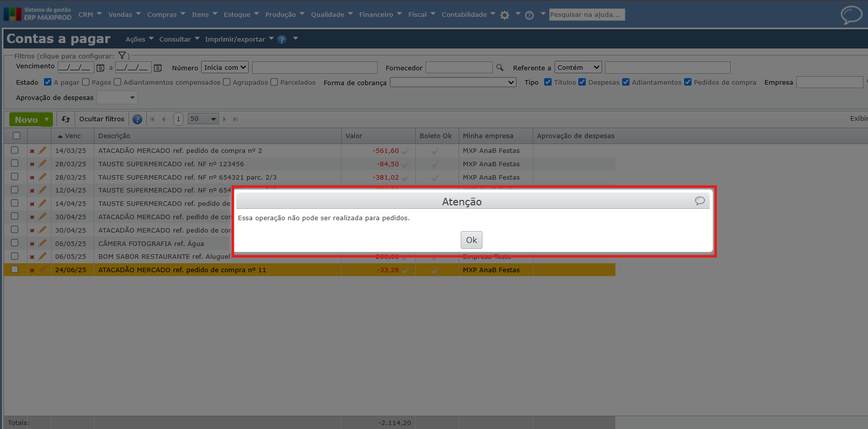Viewport: 868px width, 429px height.
Task: Open the page size 50 dropdown
Action: (x=203, y=119)
